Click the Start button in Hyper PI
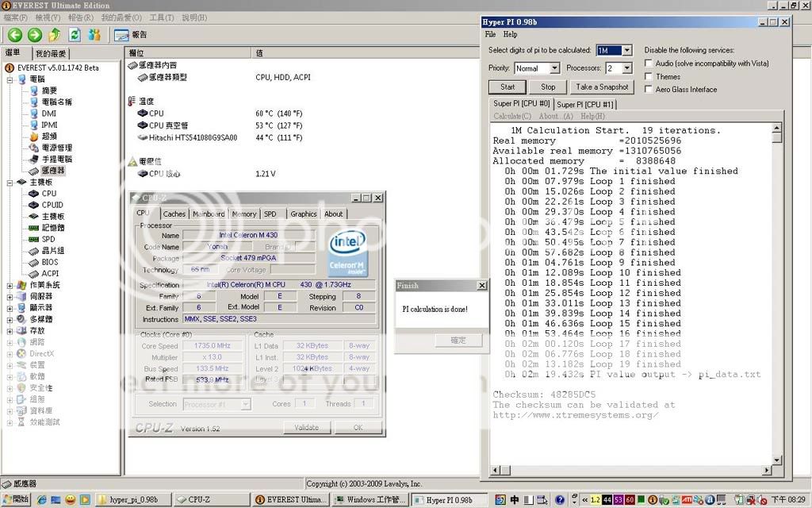 [x=507, y=87]
